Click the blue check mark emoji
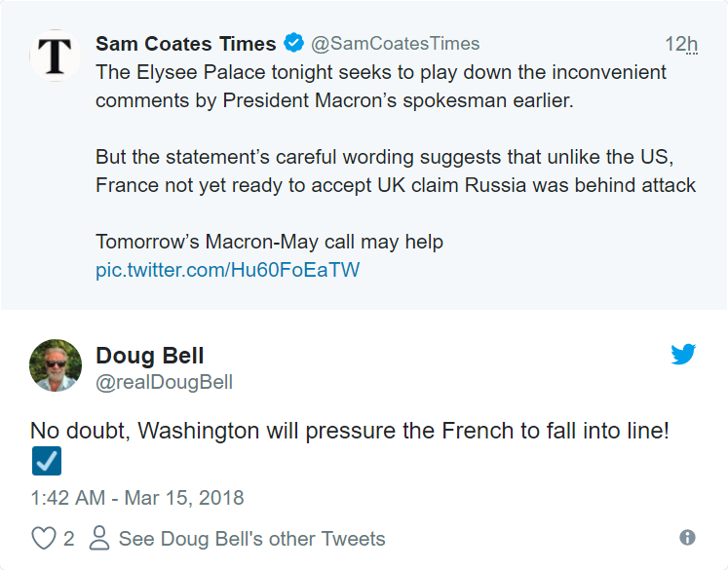Screen dimensions: 728x570 pos(46,461)
